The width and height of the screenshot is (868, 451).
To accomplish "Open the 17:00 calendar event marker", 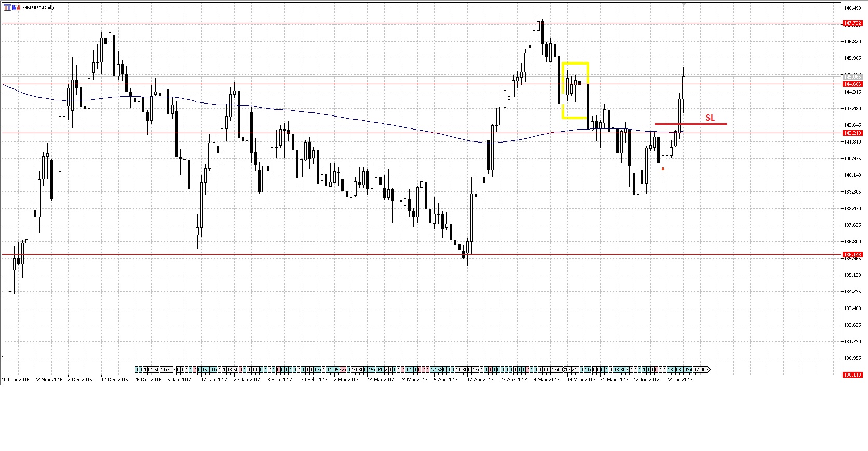I will tap(558, 370).
